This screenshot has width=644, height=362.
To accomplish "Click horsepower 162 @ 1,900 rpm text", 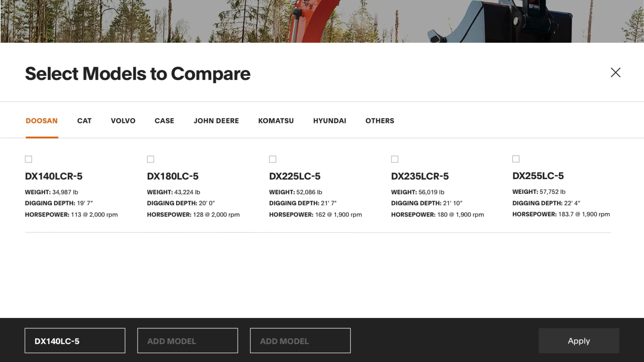I will (x=338, y=215).
